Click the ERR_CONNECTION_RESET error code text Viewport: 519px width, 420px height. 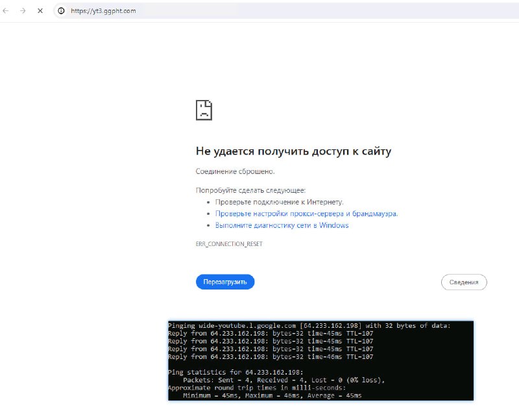pyautogui.click(x=228, y=243)
